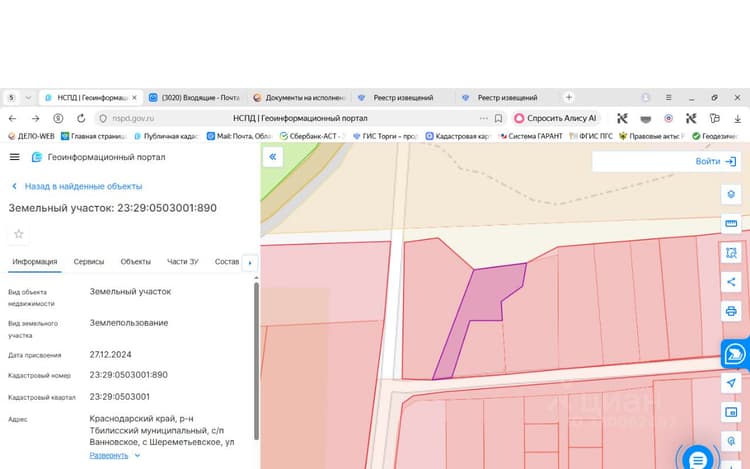Close the НСПД Геоинформационный tab
This screenshot has width=750, height=469.
point(134,98)
